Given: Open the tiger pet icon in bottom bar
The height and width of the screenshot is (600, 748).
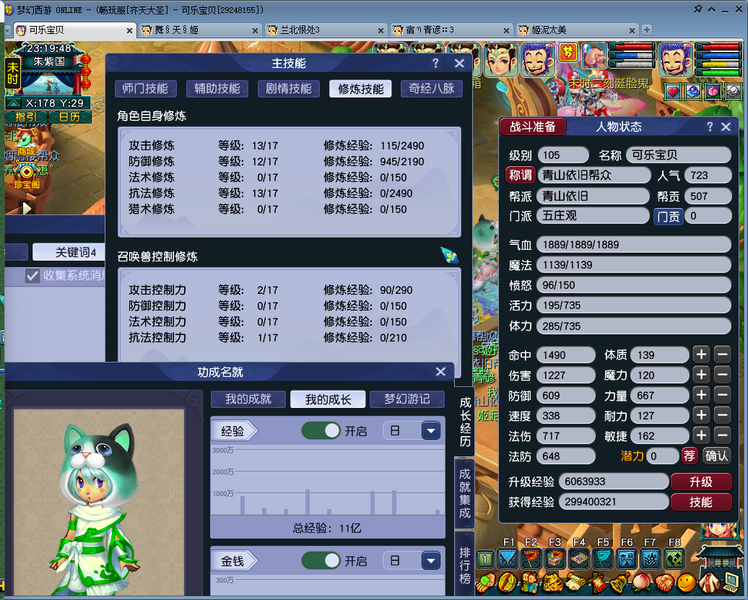Looking at the screenshot, I should 552,582.
